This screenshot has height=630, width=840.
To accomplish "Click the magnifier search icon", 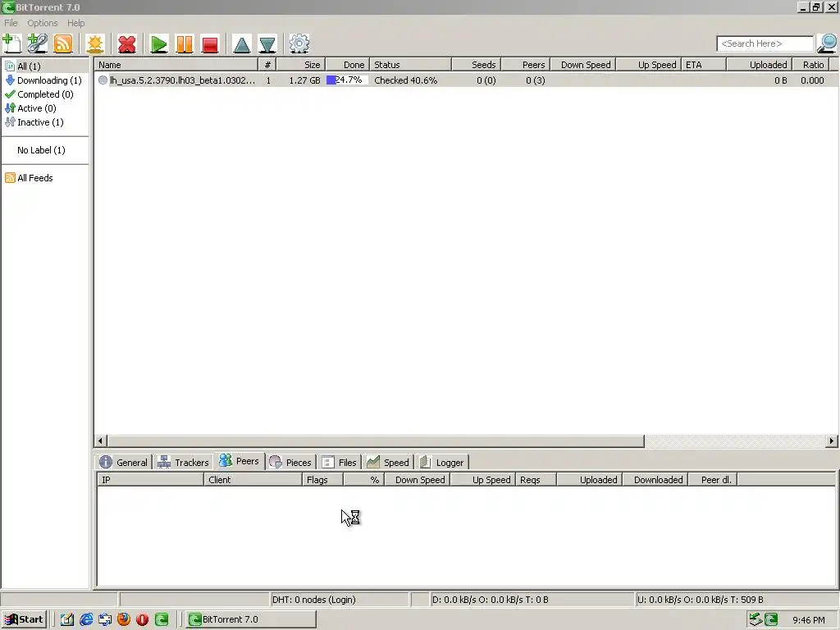I will coord(827,43).
